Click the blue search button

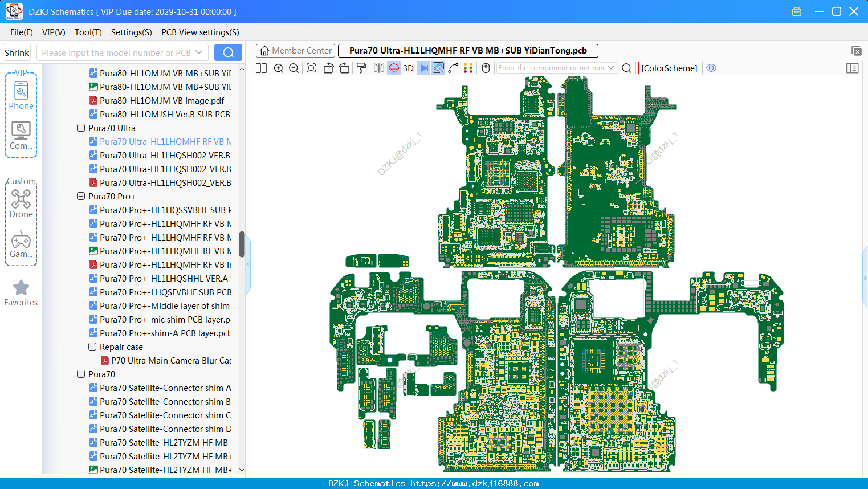tap(228, 52)
